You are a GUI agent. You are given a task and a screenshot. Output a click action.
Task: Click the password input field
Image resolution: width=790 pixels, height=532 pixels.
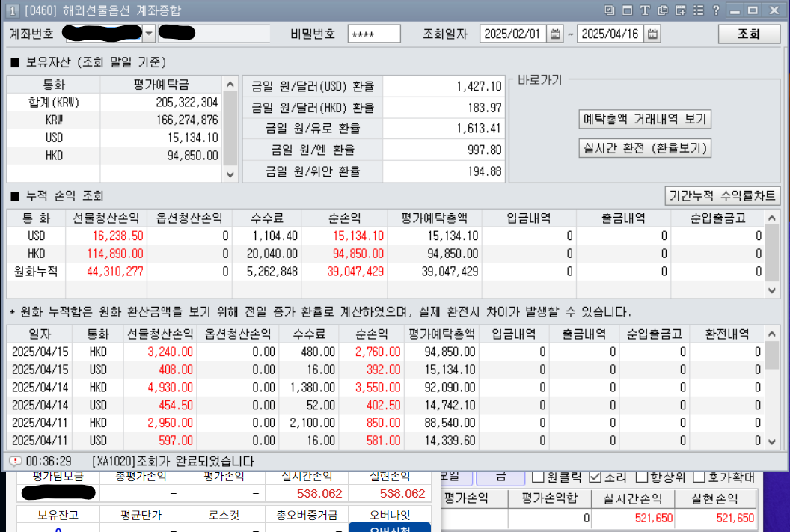coord(374,34)
